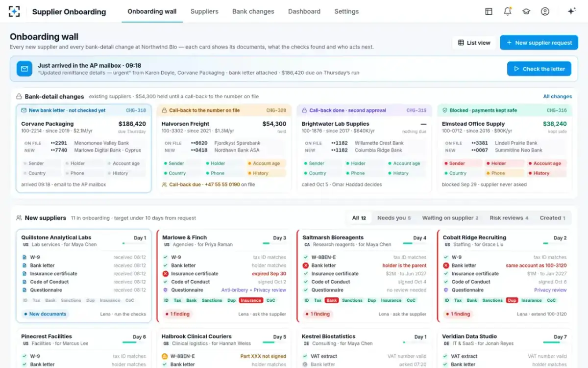Image resolution: width=588 pixels, height=368 pixels.
Task: Click the 1 finding chip on Cobalt Ridge Recruiting
Action: point(458,314)
